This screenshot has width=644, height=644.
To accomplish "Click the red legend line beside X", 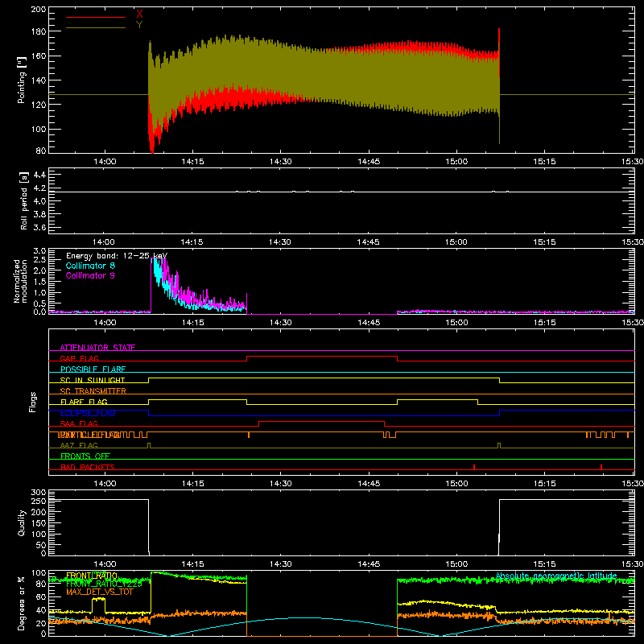I will coord(96,17).
